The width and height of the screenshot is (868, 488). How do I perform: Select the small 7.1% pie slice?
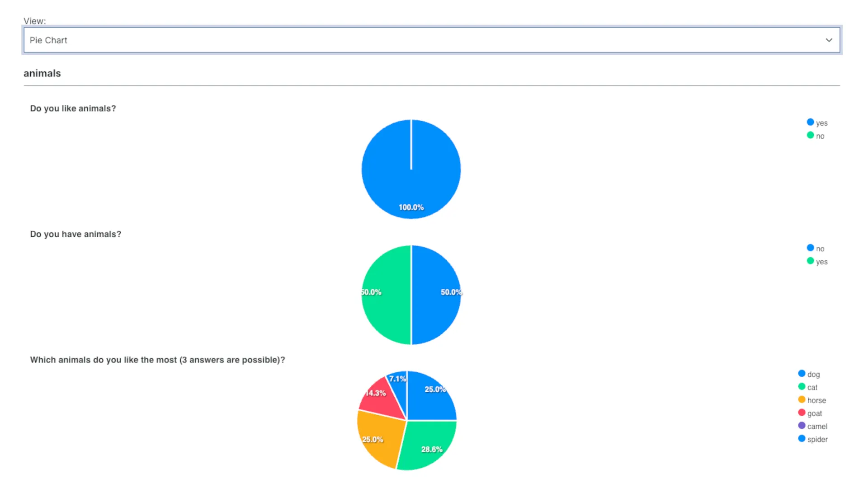pos(400,388)
